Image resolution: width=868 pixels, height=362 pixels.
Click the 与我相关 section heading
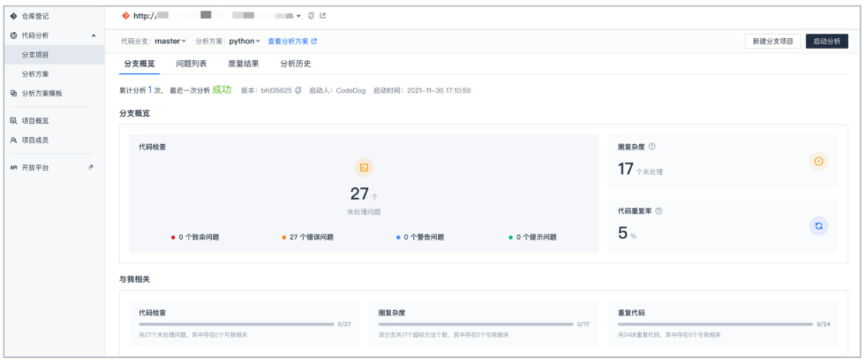click(x=134, y=279)
